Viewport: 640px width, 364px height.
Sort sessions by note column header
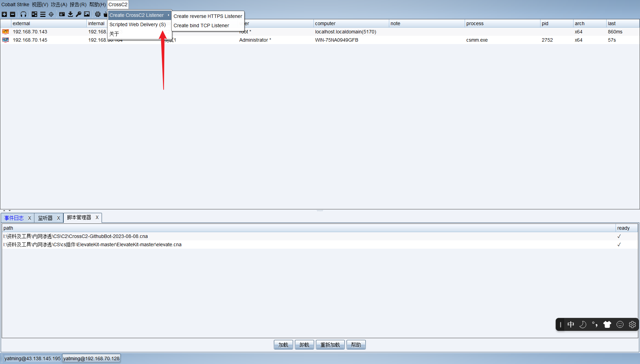tap(427, 23)
